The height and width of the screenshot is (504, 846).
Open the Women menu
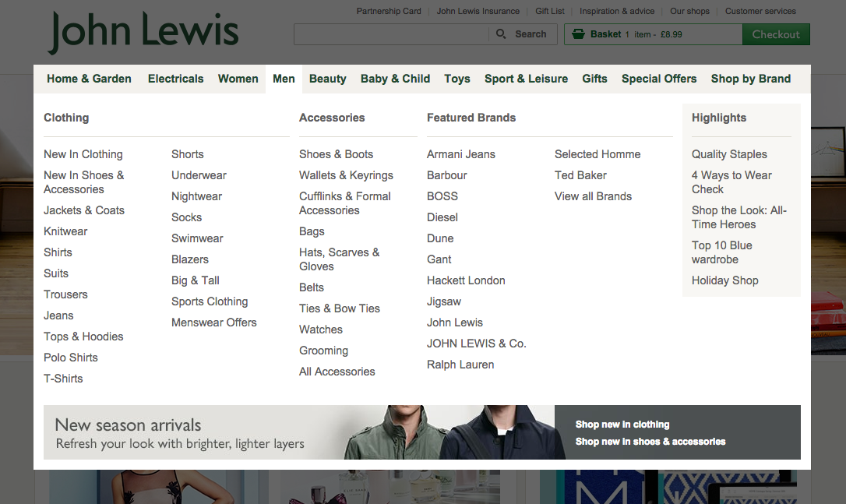point(238,79)
